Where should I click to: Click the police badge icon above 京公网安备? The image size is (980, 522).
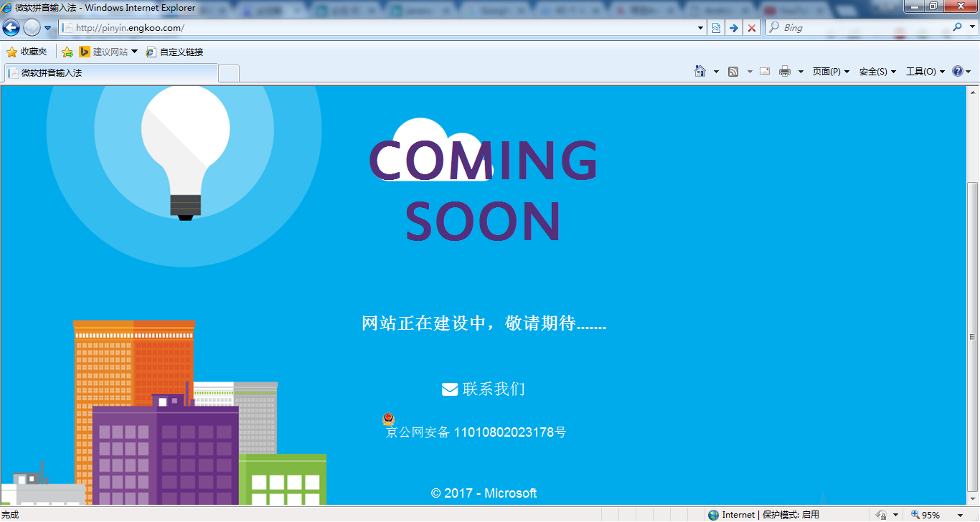coord(388,419)
